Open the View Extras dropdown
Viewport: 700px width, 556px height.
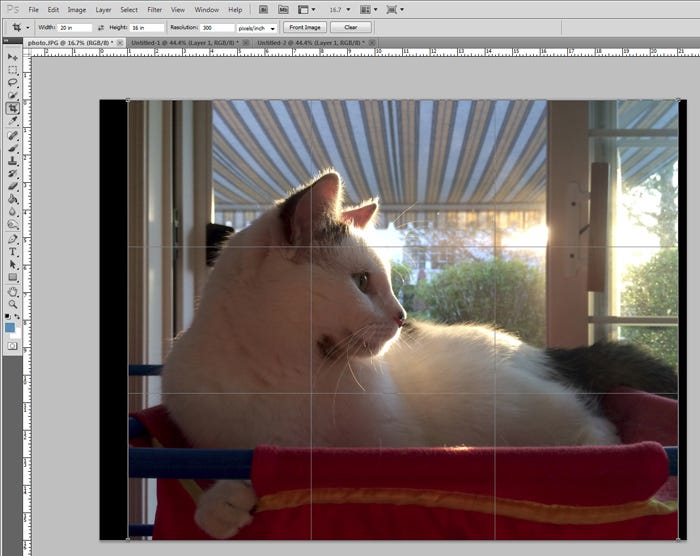pos(307,9)
